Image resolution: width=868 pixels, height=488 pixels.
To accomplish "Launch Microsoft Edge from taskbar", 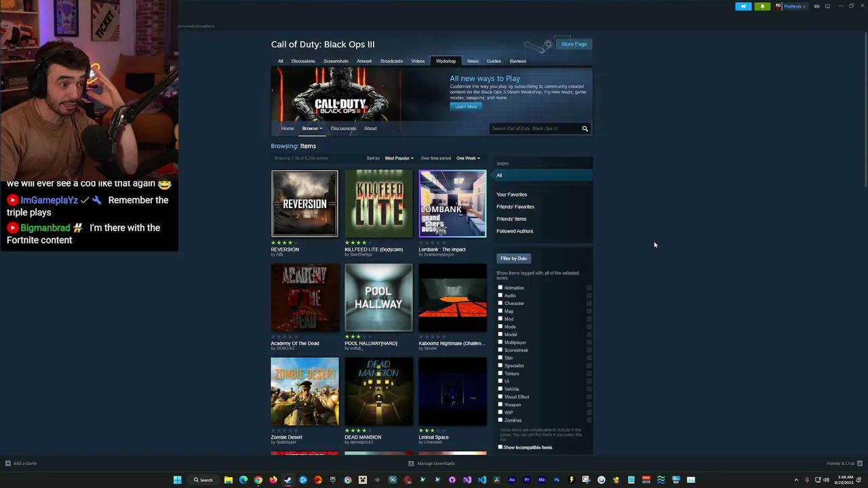I will [243, 480].
